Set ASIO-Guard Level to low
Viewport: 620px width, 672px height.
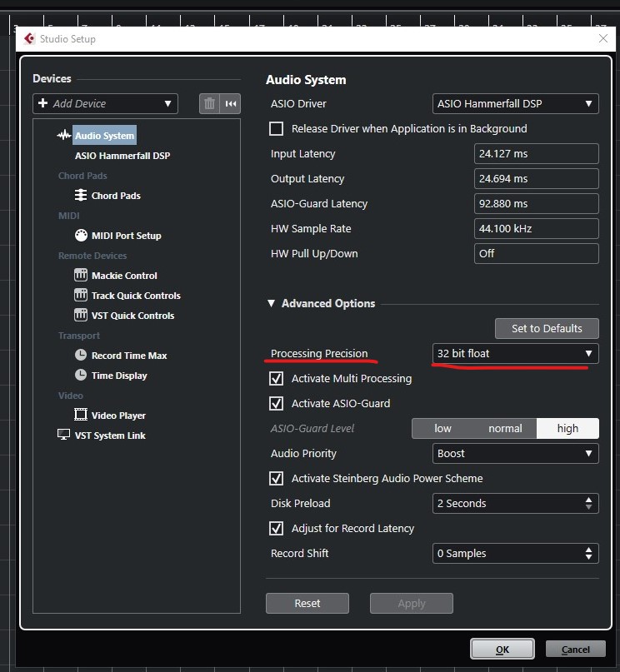(442, 429)
